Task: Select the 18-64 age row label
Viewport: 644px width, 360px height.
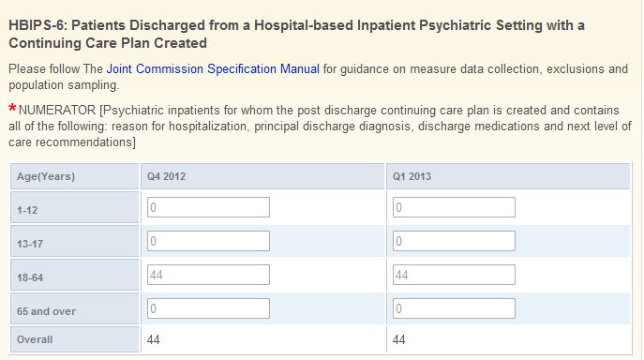Action: (74, 275)
